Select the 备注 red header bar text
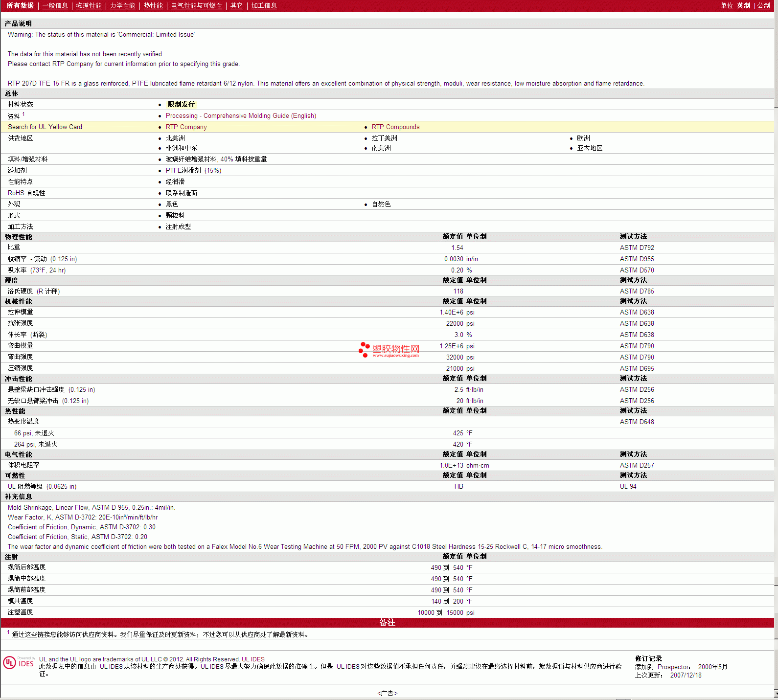The width and height of the screenshot is (778, 700). [x=387, y=622]
